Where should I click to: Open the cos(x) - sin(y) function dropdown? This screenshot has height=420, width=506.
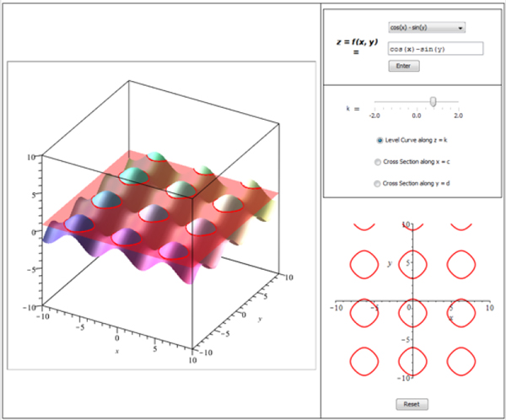click(x=426, y=28)
